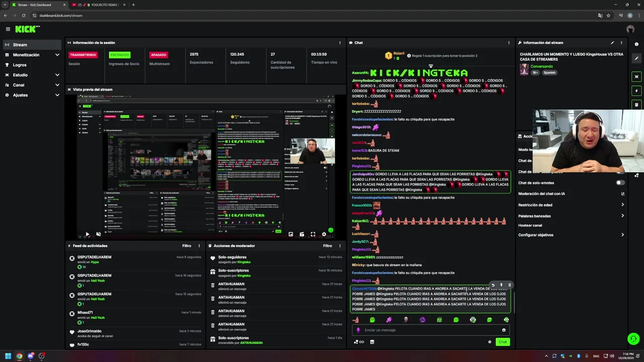Image resolution: width=644 pixels, height=362 pixels.
Task: Open Moderación del chat con IA stats icon
Action: 623,194
